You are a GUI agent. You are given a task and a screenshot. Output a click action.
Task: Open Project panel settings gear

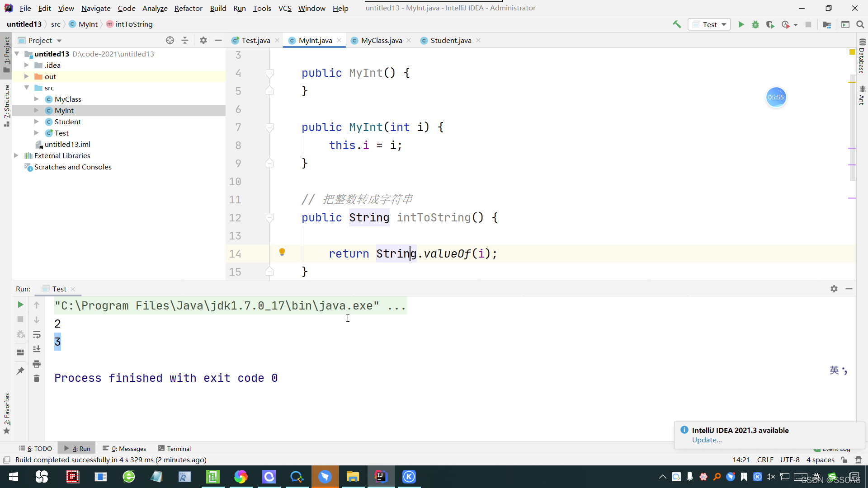tap(203, 40)
